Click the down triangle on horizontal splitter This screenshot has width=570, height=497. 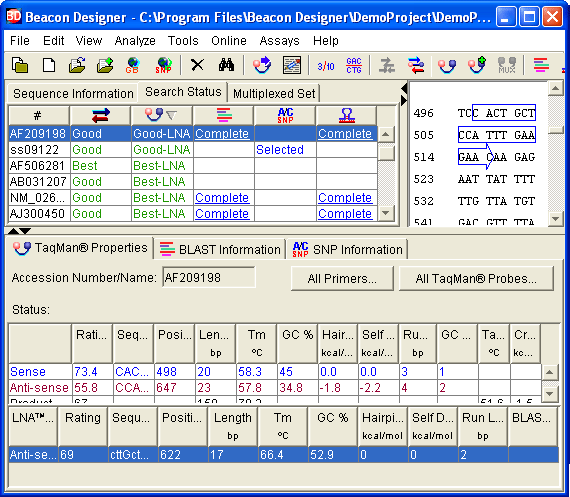point(25,231)
